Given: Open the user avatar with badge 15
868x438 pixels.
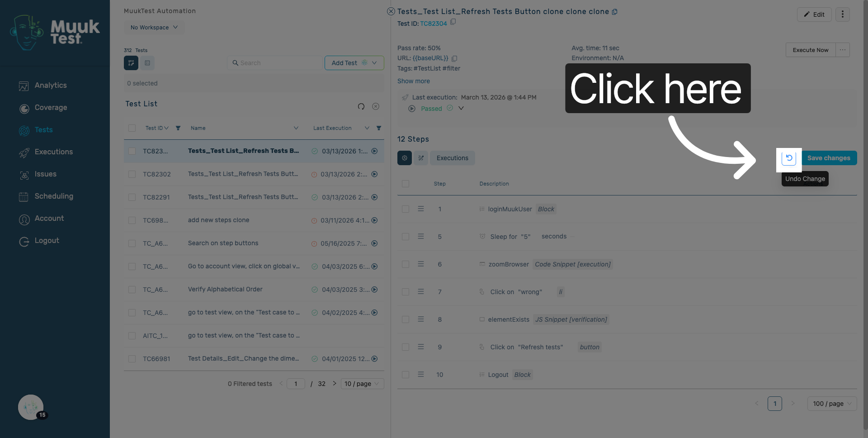Looking at the screenshot, I should pyautogui.click(x=31, y=407).
